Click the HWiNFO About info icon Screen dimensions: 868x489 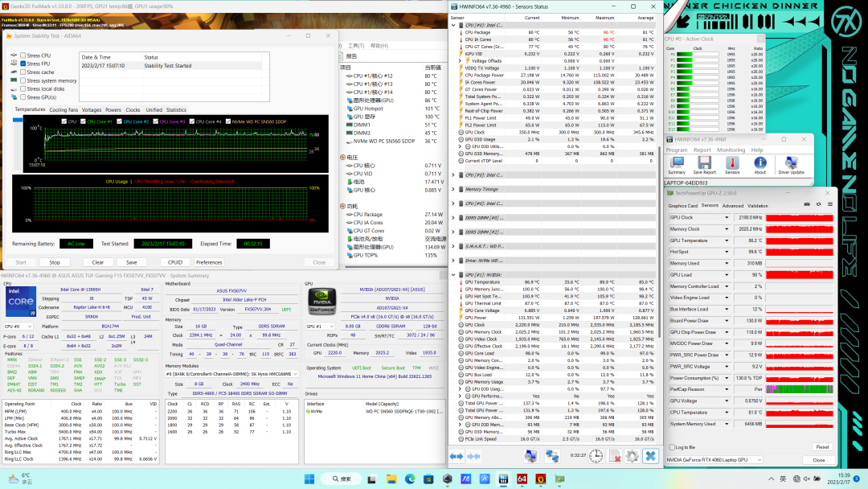[759, 163]
